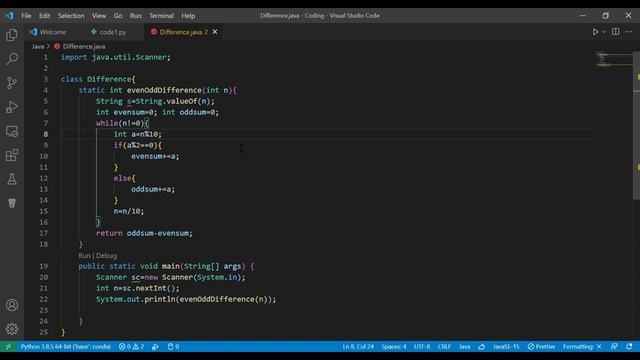640x360 pixels.
Task: Click 'int n=sc.nextInt();' on line 21
Action: pos(138,288)
